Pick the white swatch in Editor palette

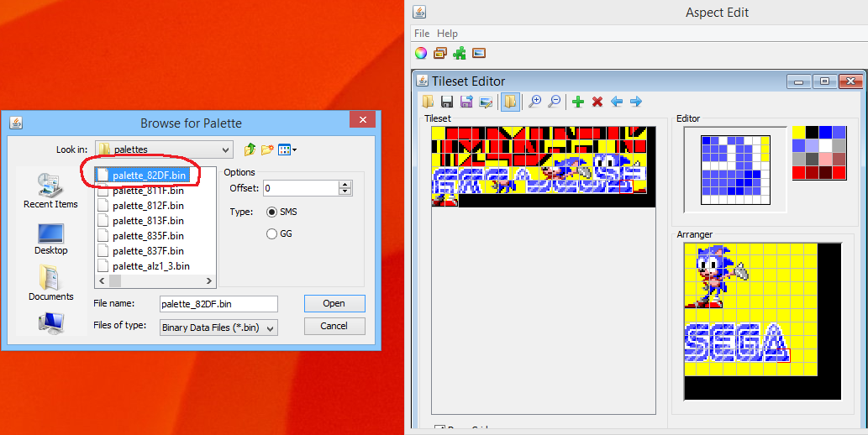[826, 145]
